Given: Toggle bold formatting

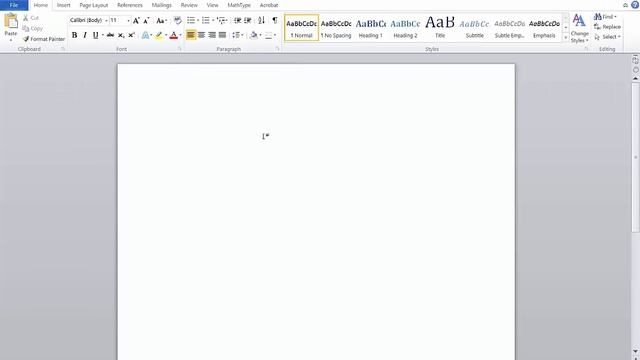Looking at the screenshot, I should (x=74, y=35).
